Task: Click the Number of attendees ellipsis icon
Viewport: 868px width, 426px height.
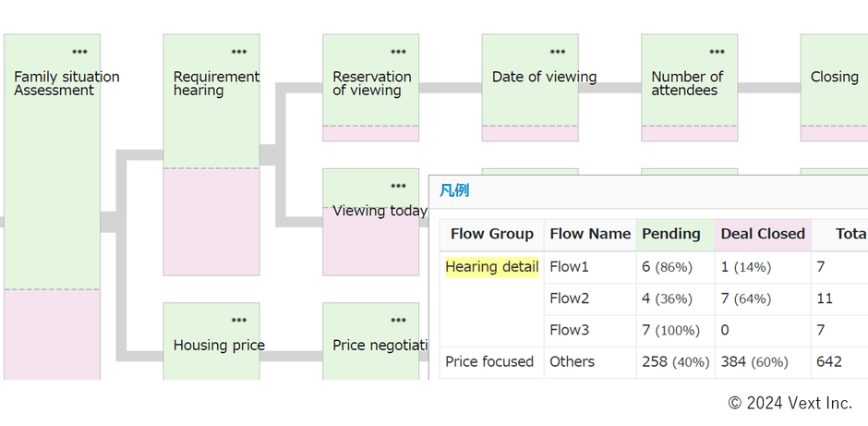Action: click(x=717, y=52)
